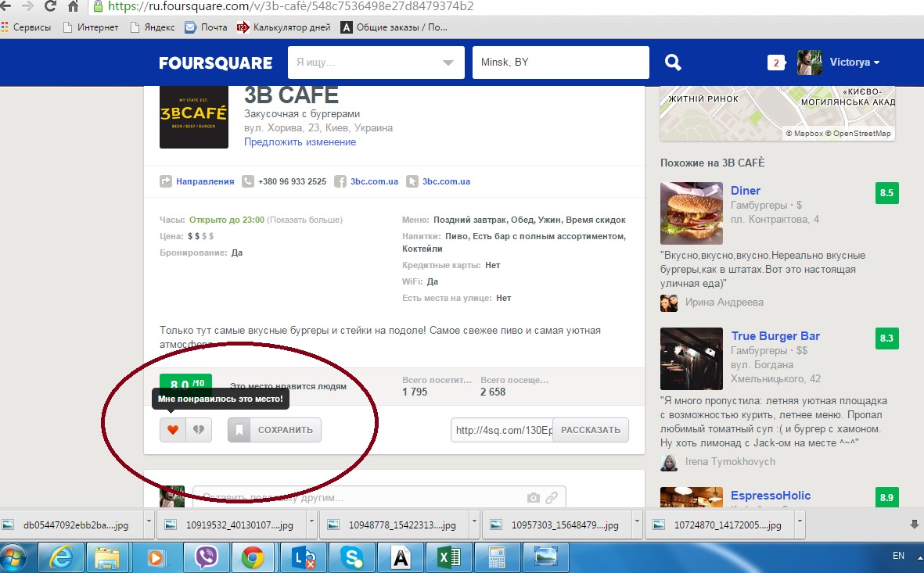Open downloaded file 10948778_15422313....jpg
924x573 pixels.
point(396,525)
